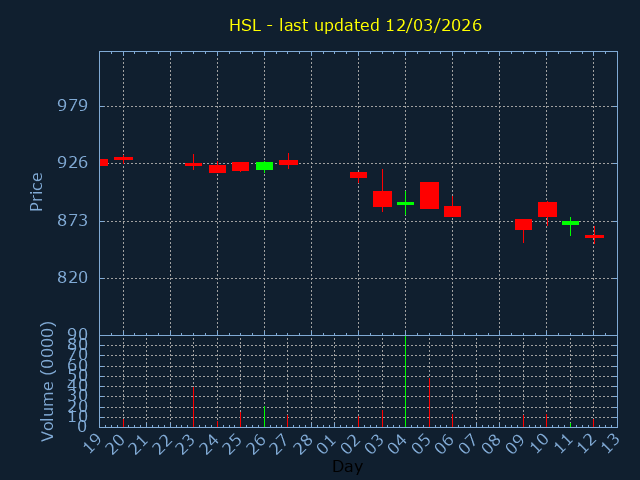Select day 13 tick label on x-axis

point(610,442)
